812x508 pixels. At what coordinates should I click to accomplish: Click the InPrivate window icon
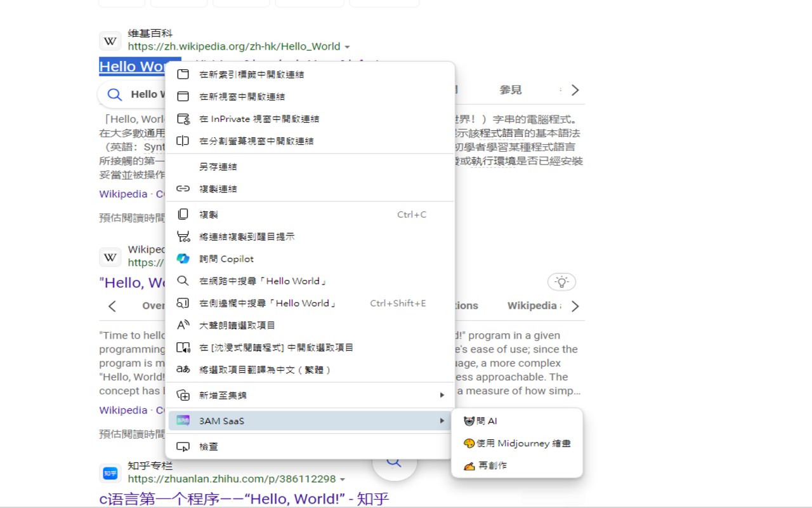point(183,119)
